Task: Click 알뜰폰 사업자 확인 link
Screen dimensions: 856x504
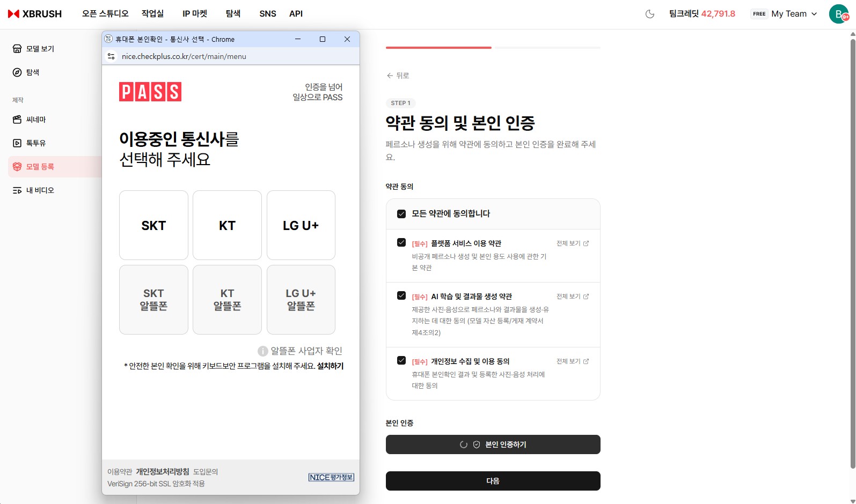Action: 306,351
